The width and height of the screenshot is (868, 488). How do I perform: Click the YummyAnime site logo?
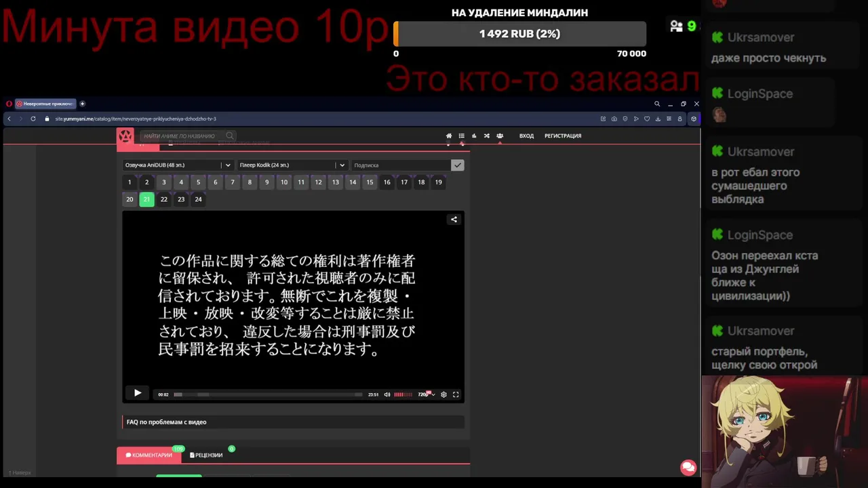click(125, 136)
